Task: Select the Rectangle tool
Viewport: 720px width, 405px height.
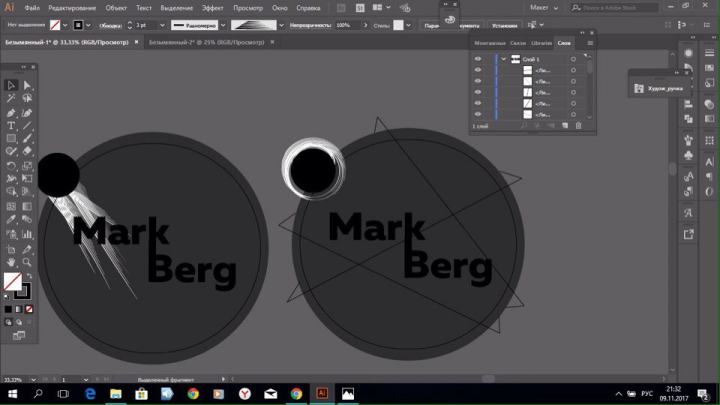Action: [x=11, y=138]
